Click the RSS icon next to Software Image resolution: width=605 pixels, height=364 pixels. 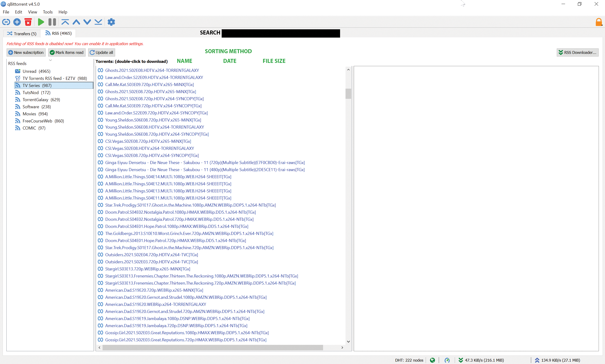tap(18, 107)
